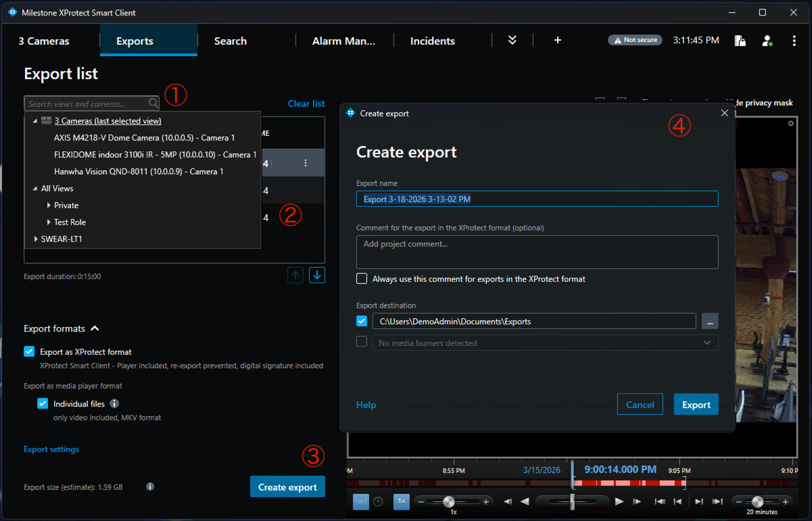Click the info icon next to Individual files
The image size is (812, 521).
point(114,403)
